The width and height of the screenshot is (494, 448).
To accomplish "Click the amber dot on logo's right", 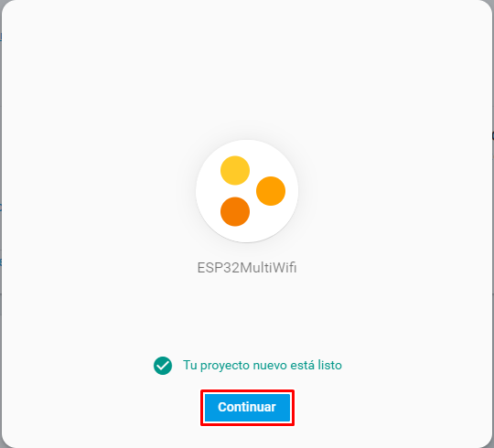I will 271,191.
